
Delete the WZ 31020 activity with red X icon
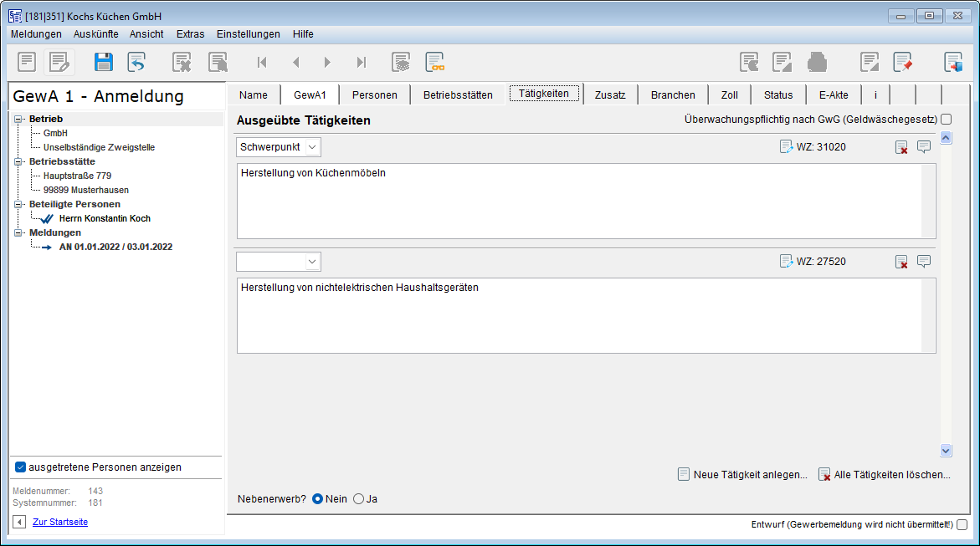(x=901, y=147)
